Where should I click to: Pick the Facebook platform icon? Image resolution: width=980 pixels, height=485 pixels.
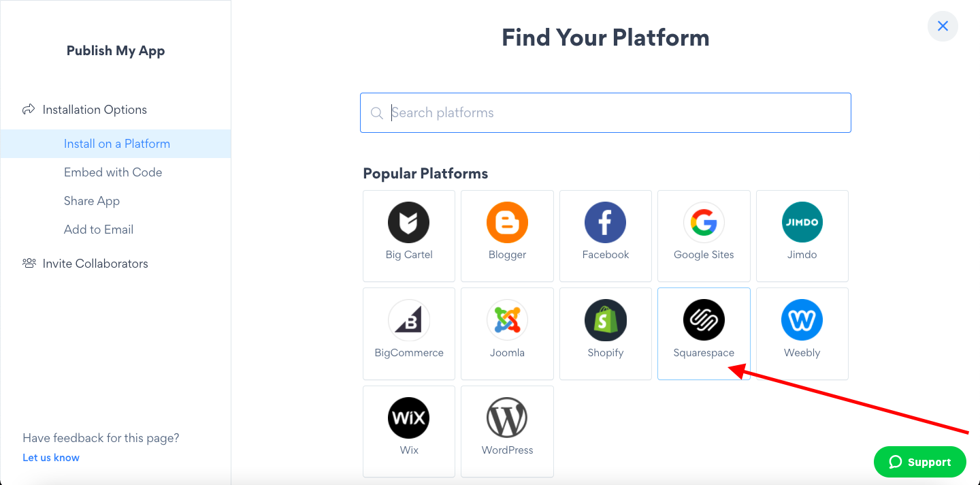(605, 223)
